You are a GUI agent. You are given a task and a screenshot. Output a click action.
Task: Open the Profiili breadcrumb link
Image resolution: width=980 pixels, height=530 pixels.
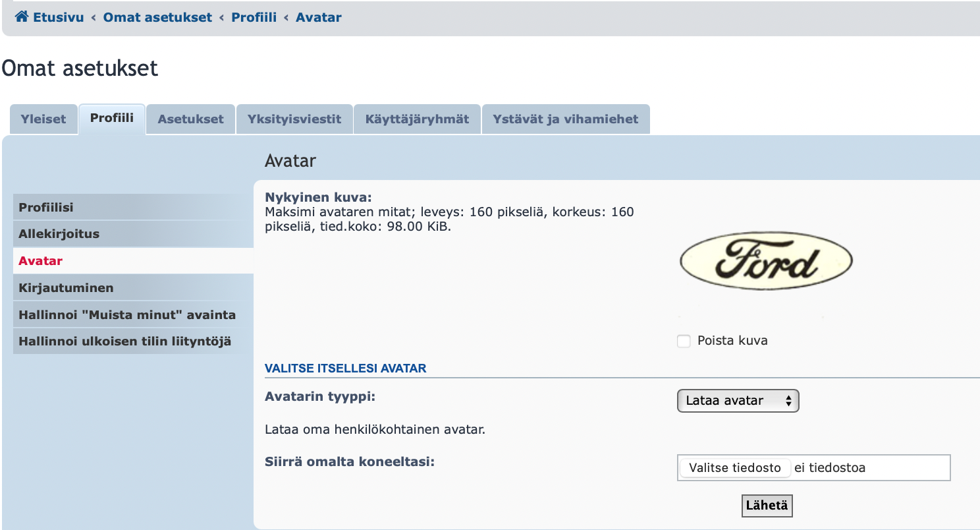tap(254, 17)
